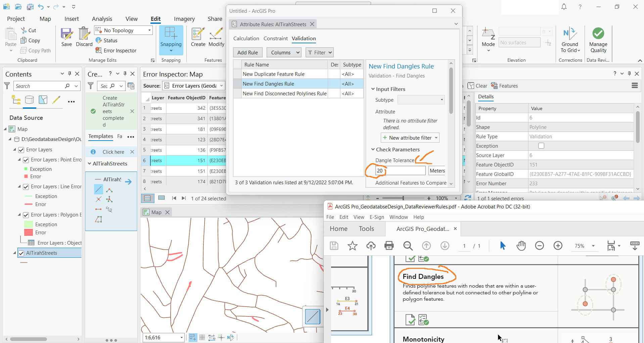The image size is (644, 343).
Task: Click Manage Quality in the Data Review group
Action: [x=598, y=40]
